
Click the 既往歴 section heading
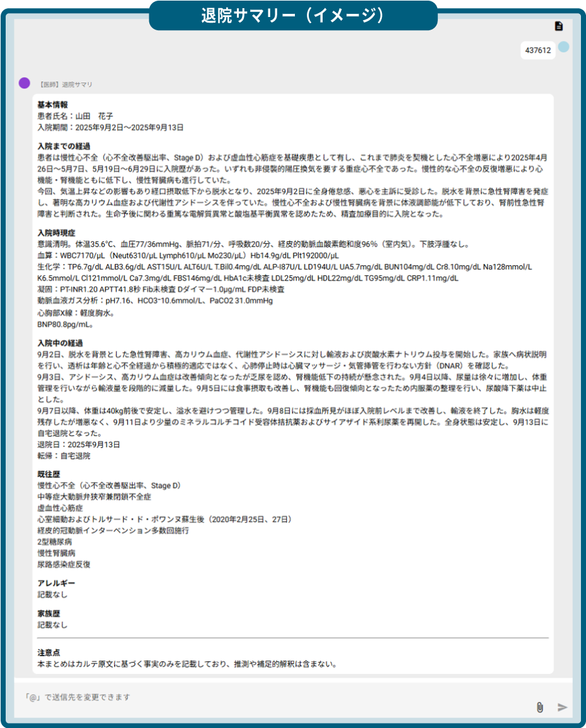[x=49, y=474]
